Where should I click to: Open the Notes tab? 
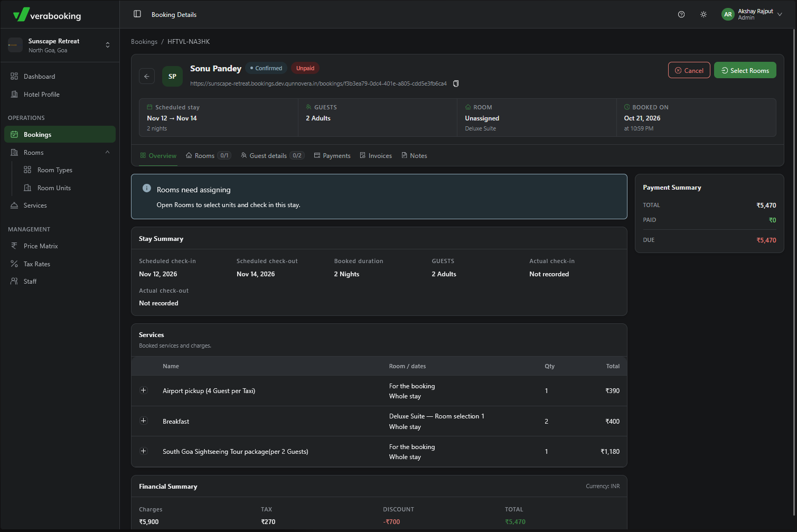click(x=414, y=156)
